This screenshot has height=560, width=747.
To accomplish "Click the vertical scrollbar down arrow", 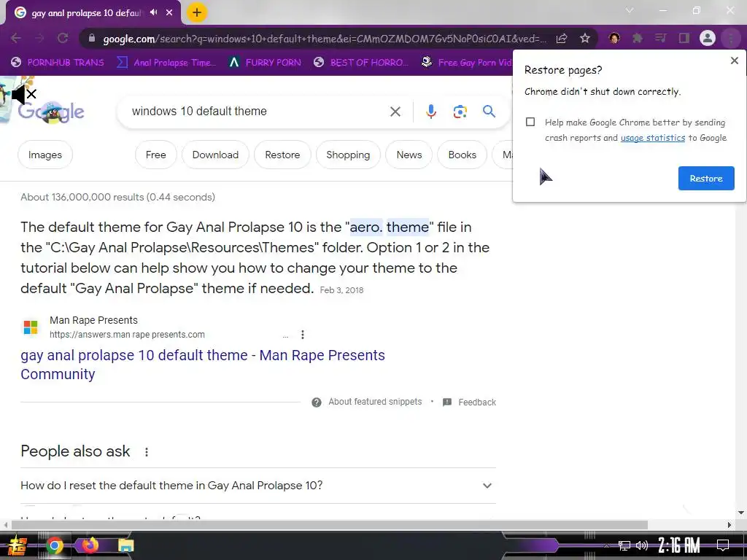I will [741, 513].
